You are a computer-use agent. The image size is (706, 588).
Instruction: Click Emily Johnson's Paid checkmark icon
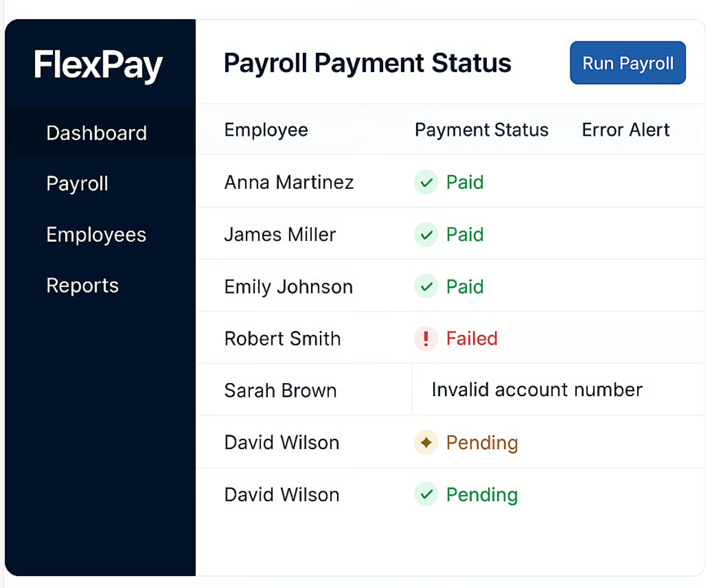pos(425,287)
